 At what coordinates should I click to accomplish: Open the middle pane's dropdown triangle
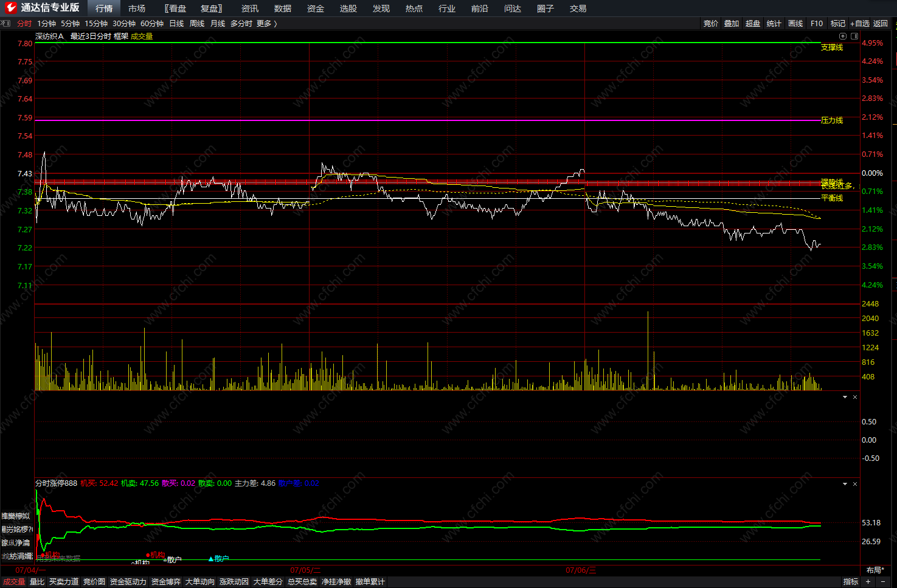[x=845, y=397]
